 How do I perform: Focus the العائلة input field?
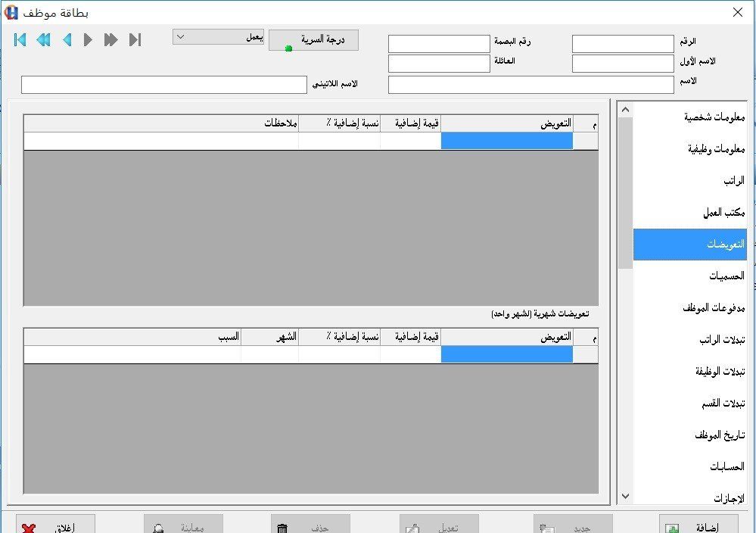(439, 63)
